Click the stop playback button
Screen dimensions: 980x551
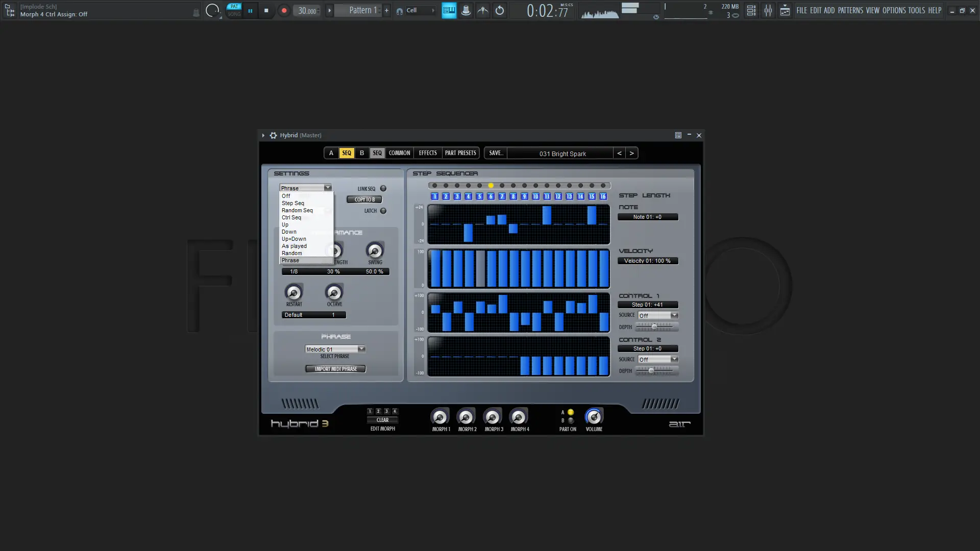pyautogui.click(x=266, y=10)
